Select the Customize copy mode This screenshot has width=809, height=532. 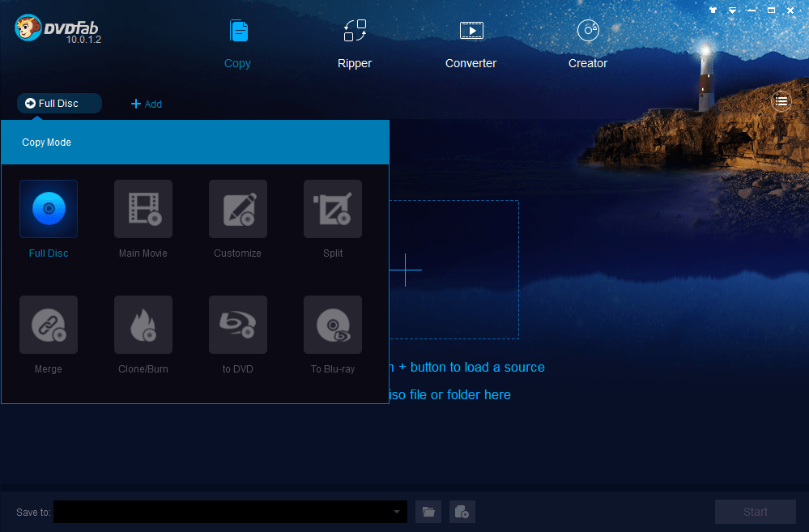[237, 208]
